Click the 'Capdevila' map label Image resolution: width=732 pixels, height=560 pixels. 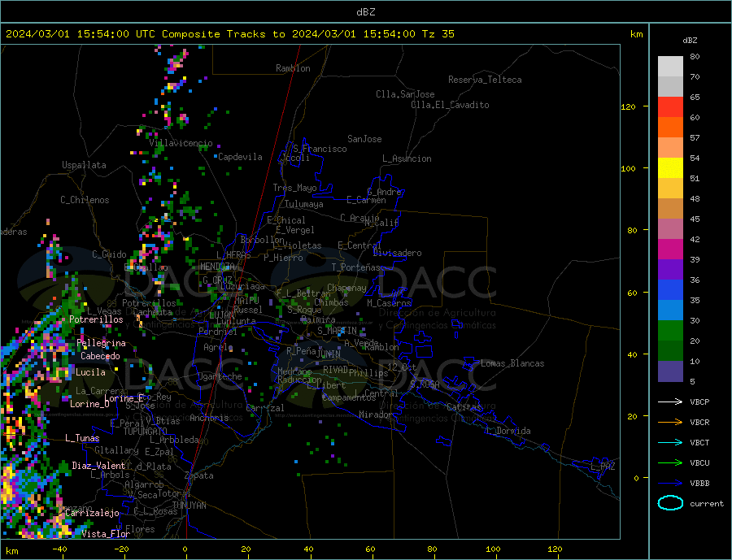coord(240,157)
